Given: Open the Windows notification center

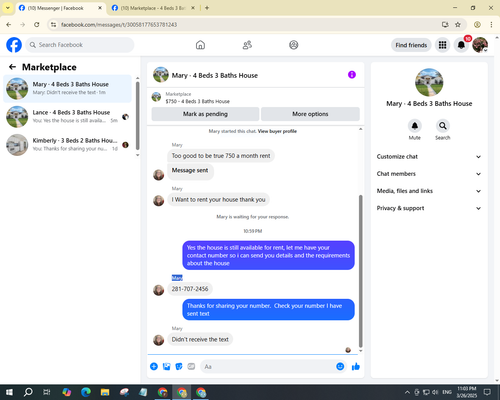Looking at the screenshot, I should tap(487, 392).
